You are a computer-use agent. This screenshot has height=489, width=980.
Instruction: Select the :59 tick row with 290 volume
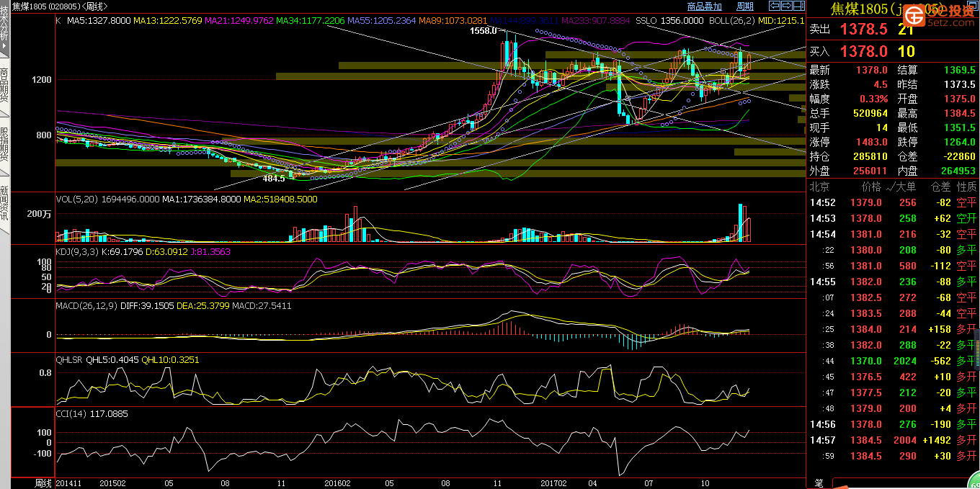click(x=893, y=456)
